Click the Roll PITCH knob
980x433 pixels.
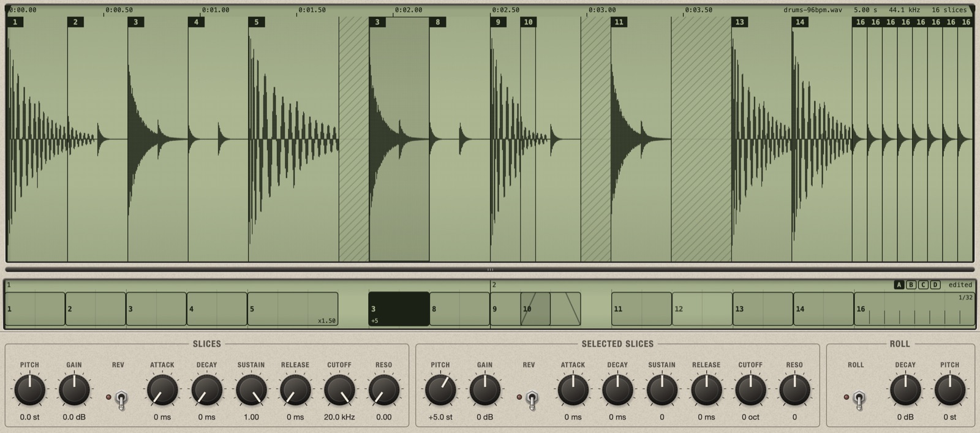(x=950, y=390)
